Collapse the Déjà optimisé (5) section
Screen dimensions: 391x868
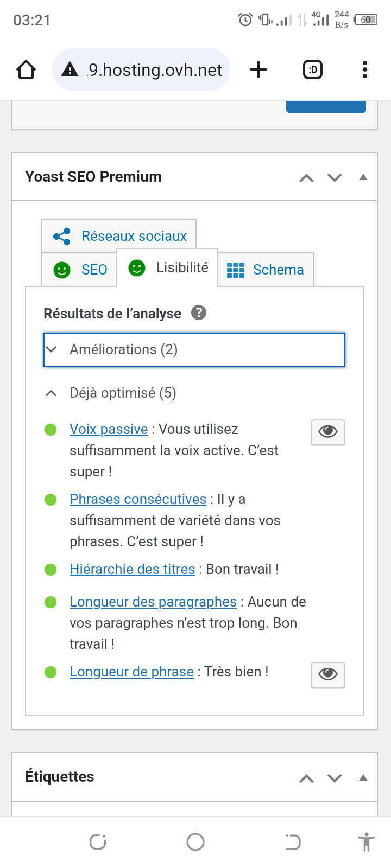pyautogui.click(x=123, y=393)
